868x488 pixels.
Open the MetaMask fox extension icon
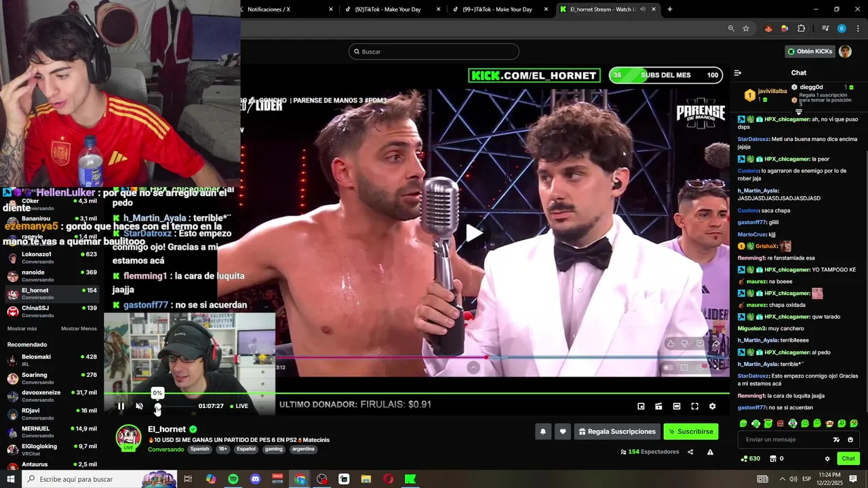tap(768, 28)
